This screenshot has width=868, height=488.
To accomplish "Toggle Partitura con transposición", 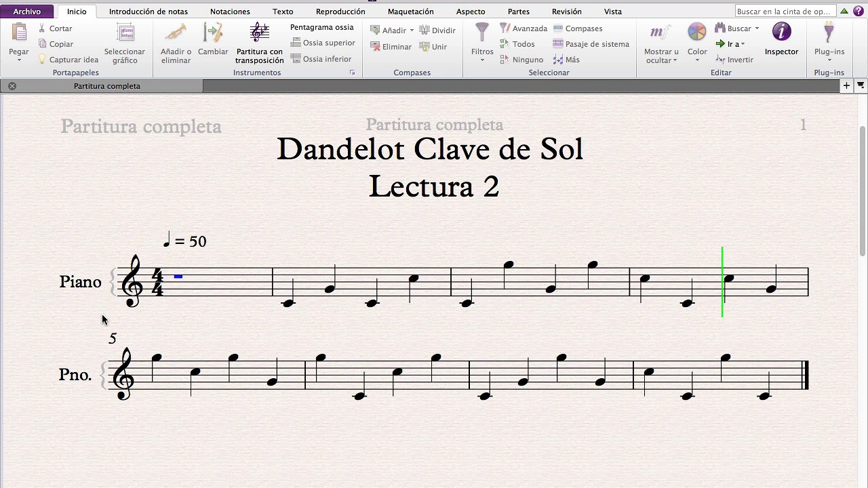I will point(259,43).
